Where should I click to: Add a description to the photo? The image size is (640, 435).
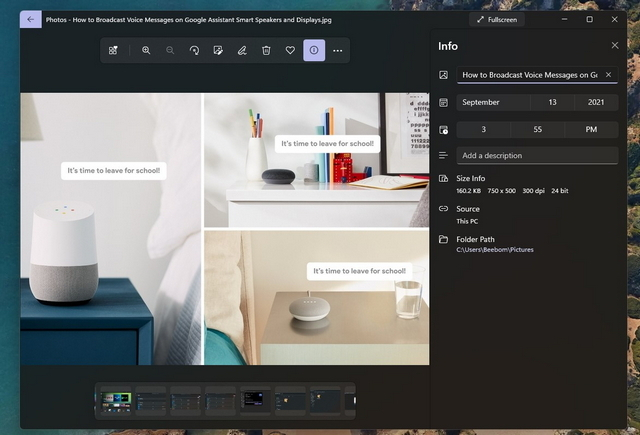coord(537,155)
